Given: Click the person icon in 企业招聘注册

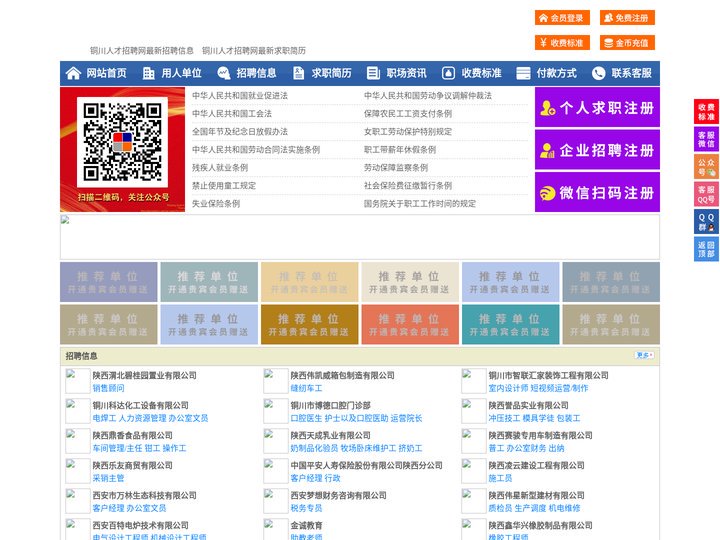Looking at the screenshot, I should click(547, 150).
